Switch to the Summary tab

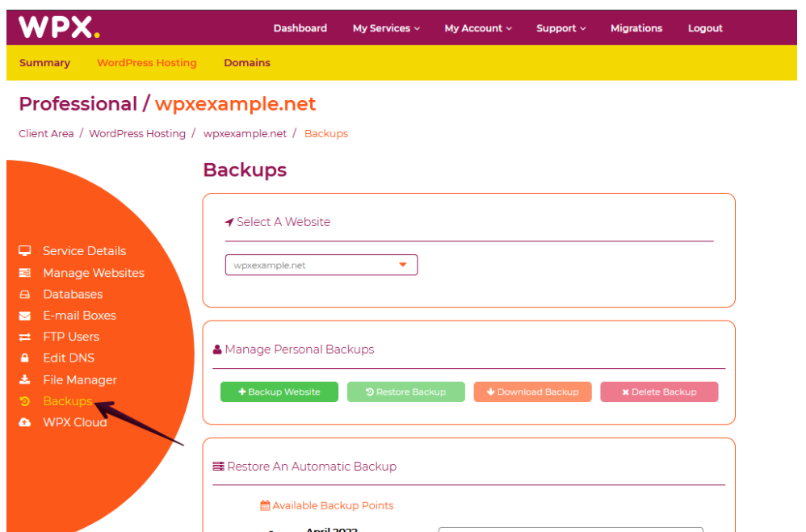tap(44, 63)
